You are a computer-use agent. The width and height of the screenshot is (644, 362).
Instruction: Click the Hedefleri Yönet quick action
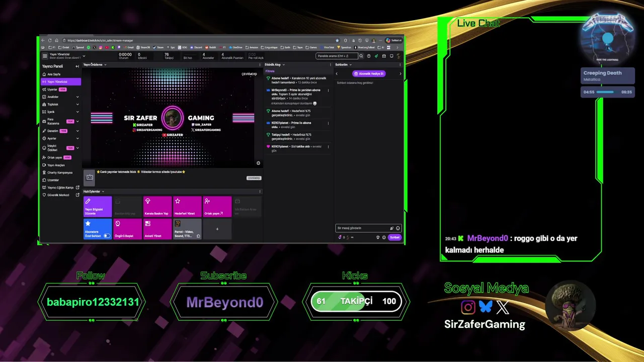click(x=187, y=207)
